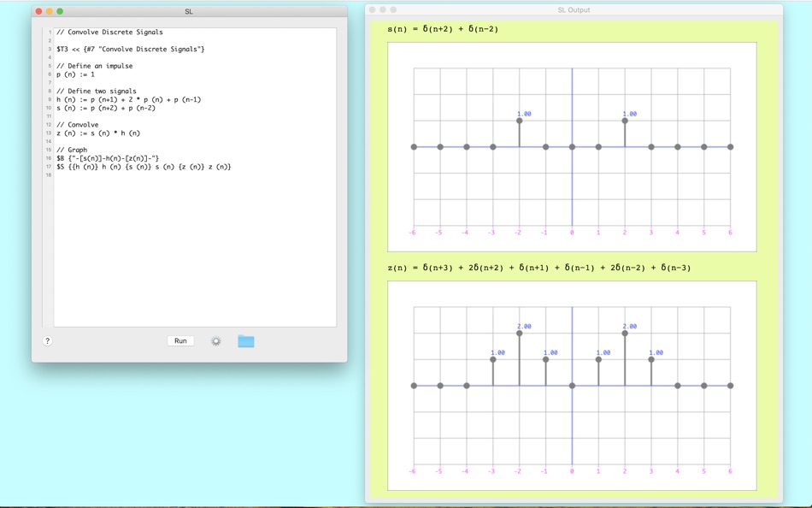Image resolution: width=812 pixels, height=508 pixels.
Task: Click the origin sample point in s(n) plot
Action: [572, 147]
